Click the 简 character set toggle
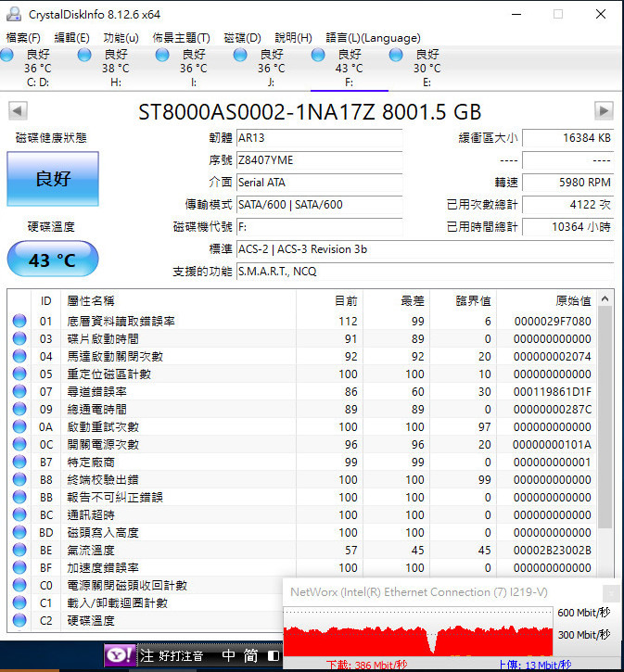This screenshot has height=672, width=624. coord(251,655)
